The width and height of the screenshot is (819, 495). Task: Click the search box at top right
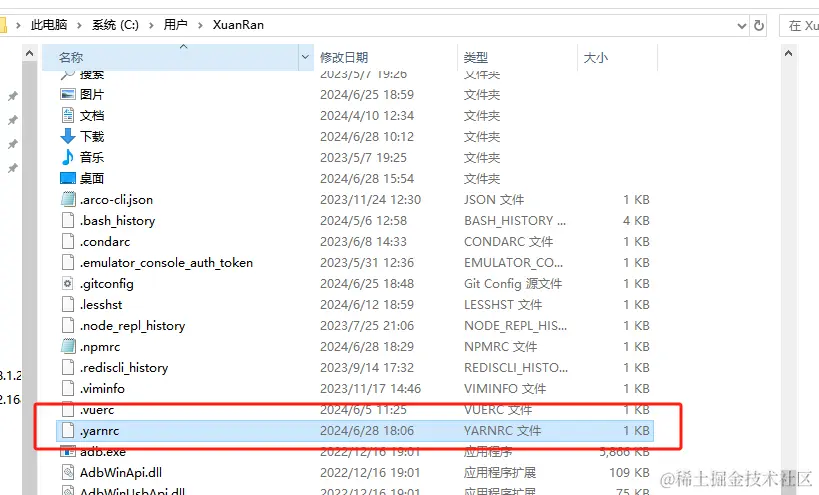coord(799,26)
